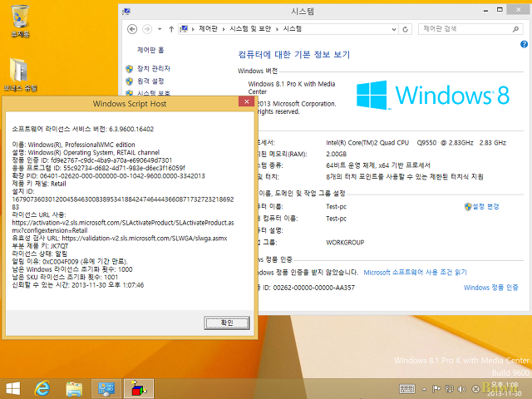Maximize the System window
The width and height of the screenshot is (532, 399).
coord(500,10)
